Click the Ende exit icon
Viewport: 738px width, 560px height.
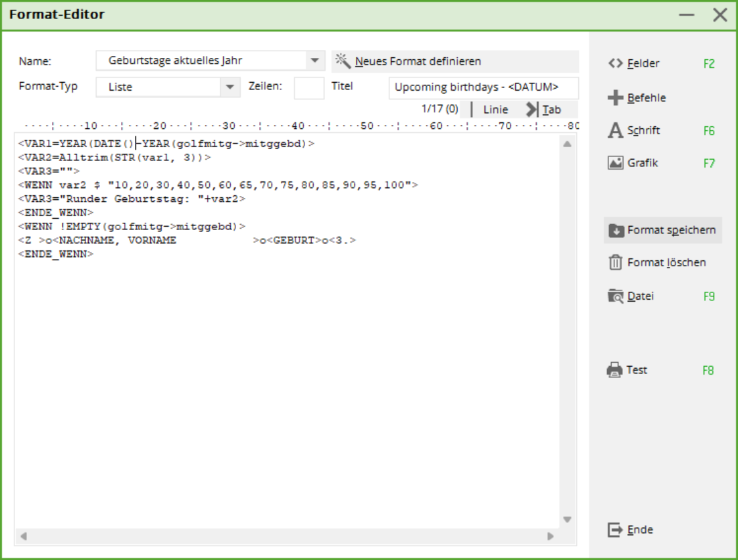[x=615, y=530]
